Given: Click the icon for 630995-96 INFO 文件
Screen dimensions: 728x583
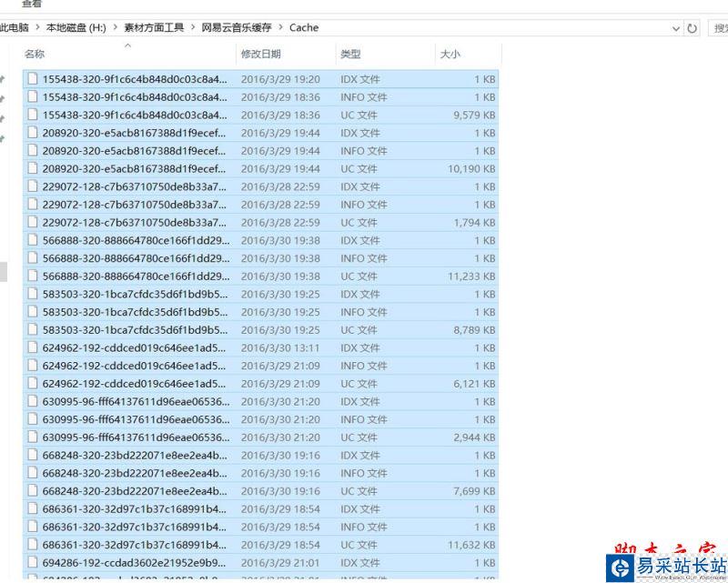Looking at the screenshot, I should pyautogui.click(x=32, y=418).
